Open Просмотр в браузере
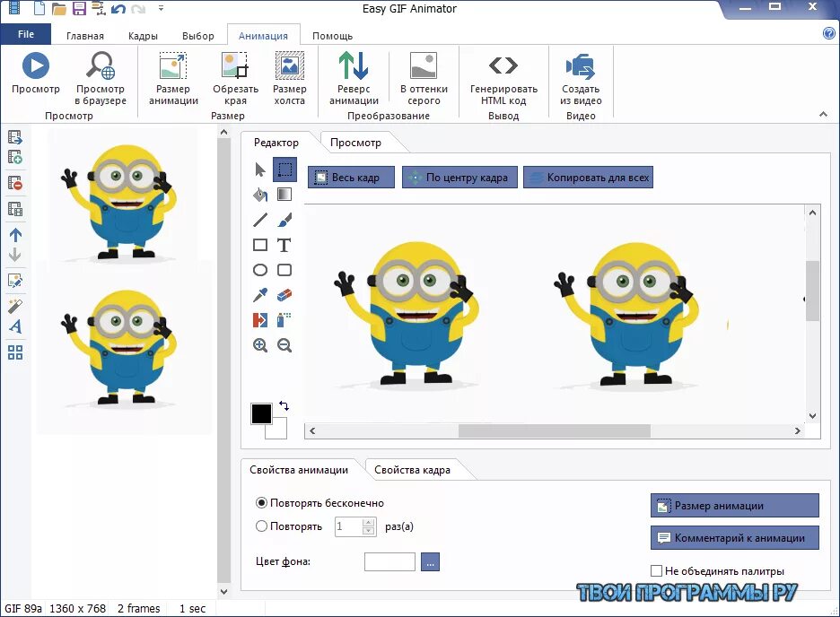The image size is (840, 617). (101, 79)
